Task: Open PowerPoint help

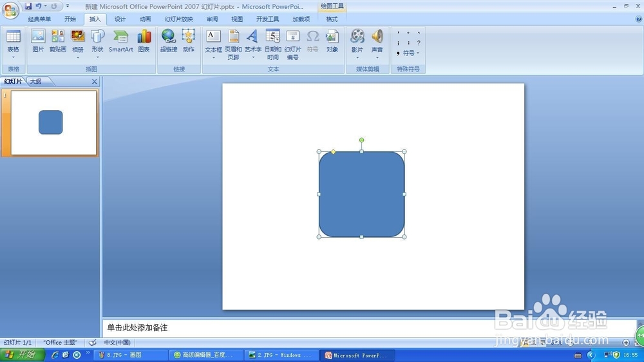Action: 638,19
